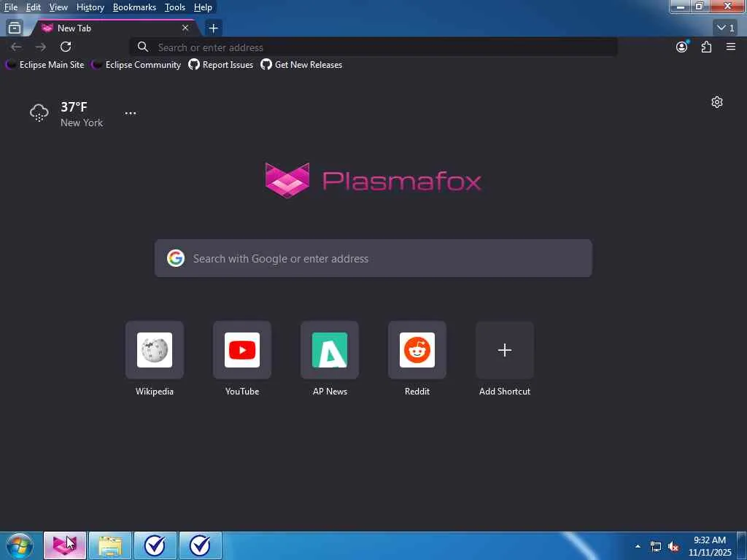Open second checkmark app on taskbar
The height and width of the screenshot is (560, 747).
[x=201, y=545]
